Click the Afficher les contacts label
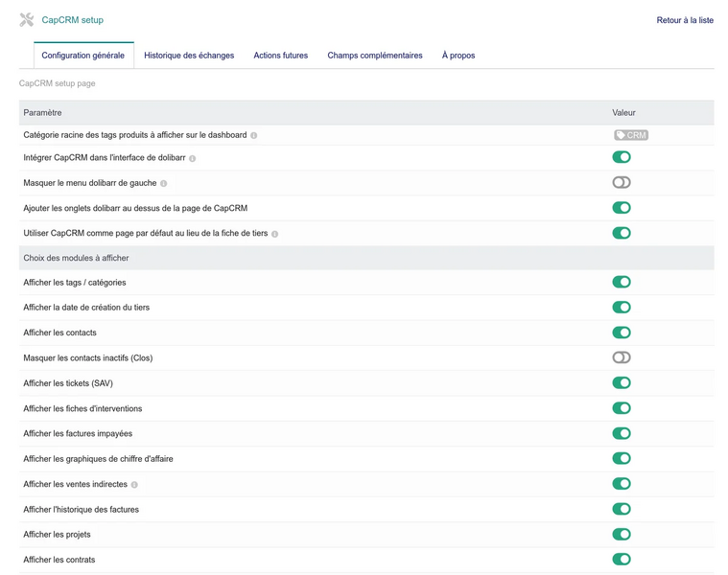 pyautogui.click(x=59, y=333)
